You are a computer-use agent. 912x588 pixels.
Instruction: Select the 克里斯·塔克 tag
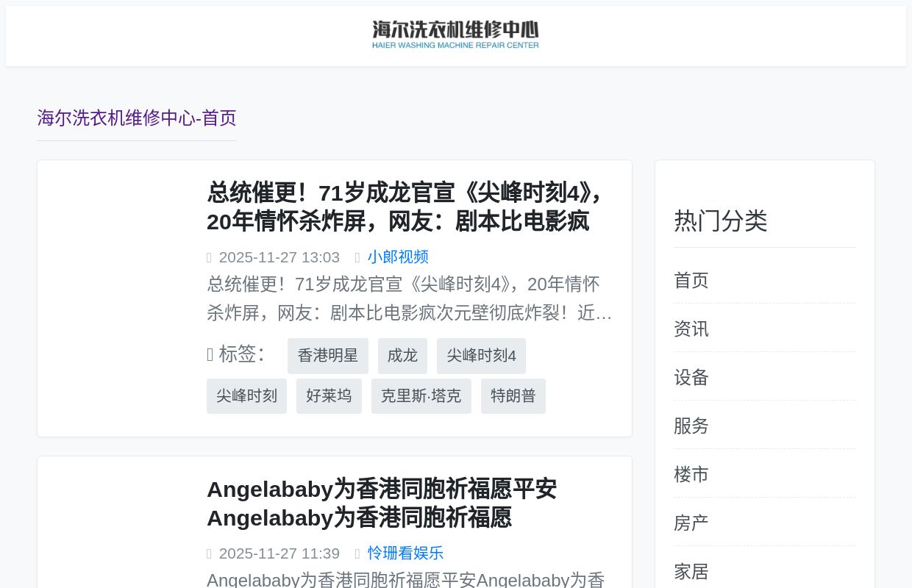point(421,396)
